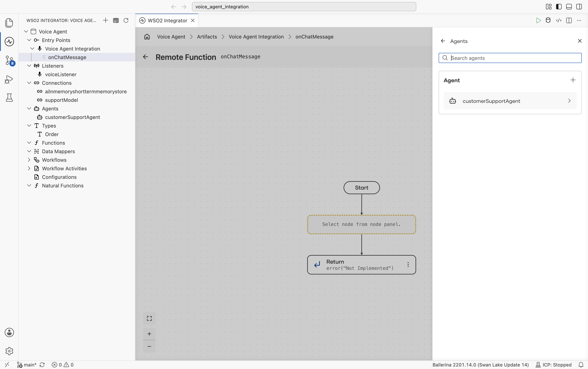
Task: Open the Manage settings gear
Action: click(x=9, y=351)
